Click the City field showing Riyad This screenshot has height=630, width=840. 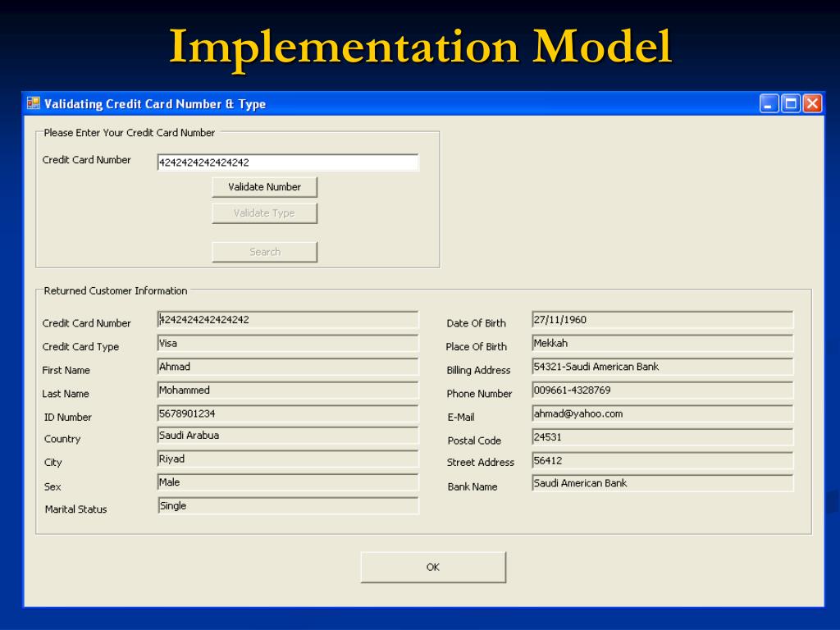coord(288,459)
